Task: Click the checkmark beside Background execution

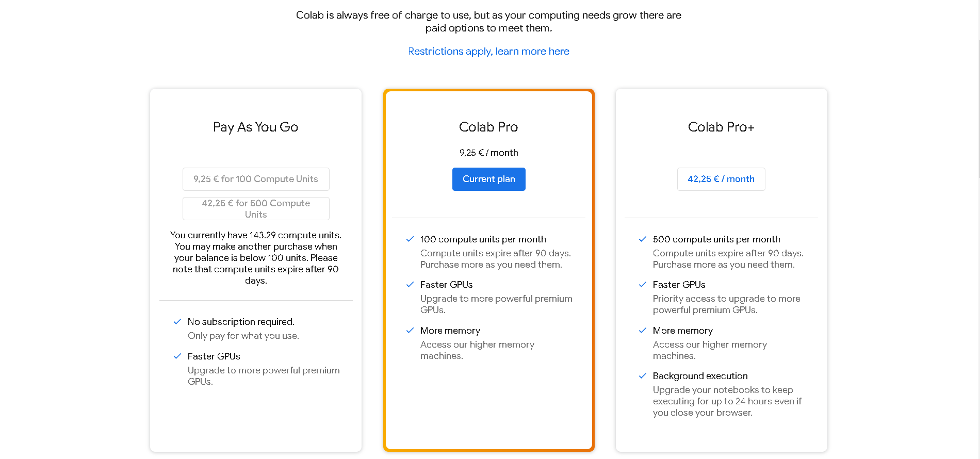Action: coord(643,375)
